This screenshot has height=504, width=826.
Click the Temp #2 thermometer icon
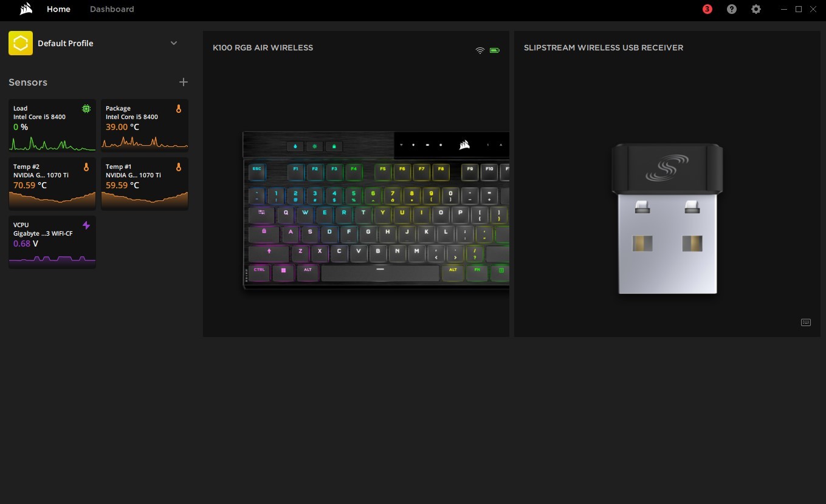click(86, 167)
